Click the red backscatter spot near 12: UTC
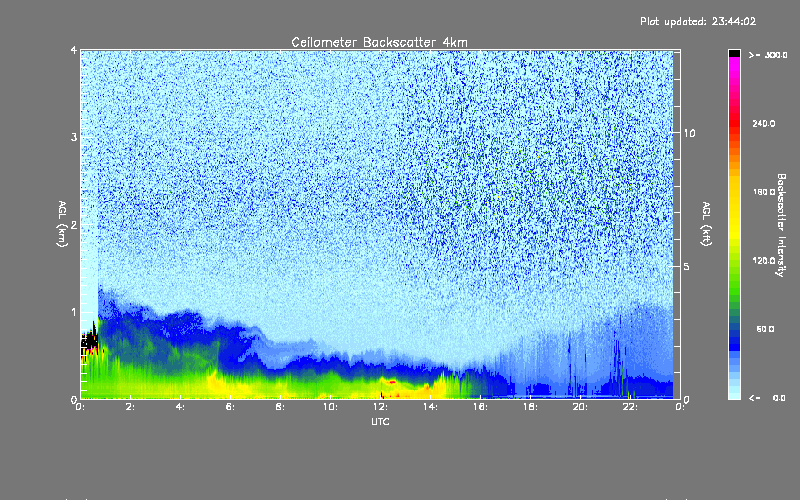 (391, 382)
